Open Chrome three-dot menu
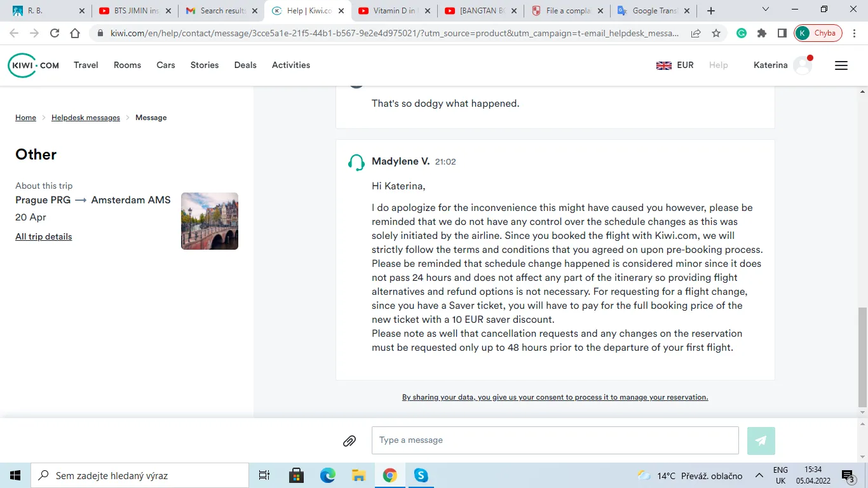This screenshot has width=868, height=488. pyautogui.click(x=855, y=34)
